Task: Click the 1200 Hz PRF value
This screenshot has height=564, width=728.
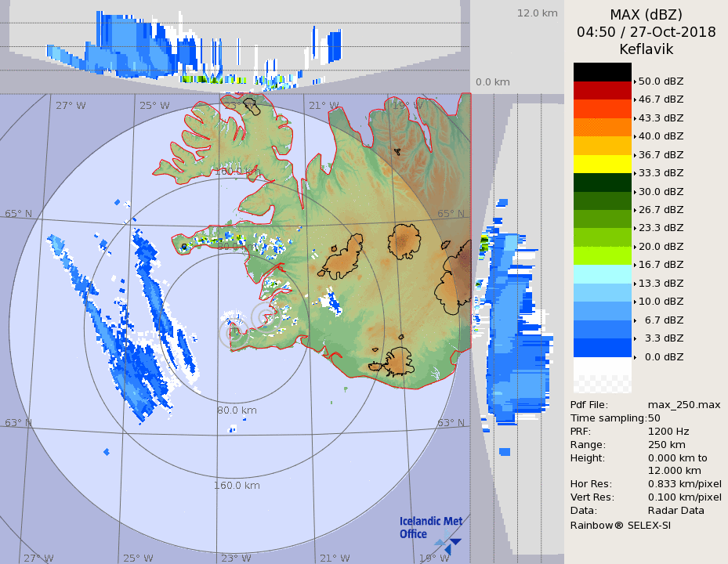Action: (x=668, y=431)
